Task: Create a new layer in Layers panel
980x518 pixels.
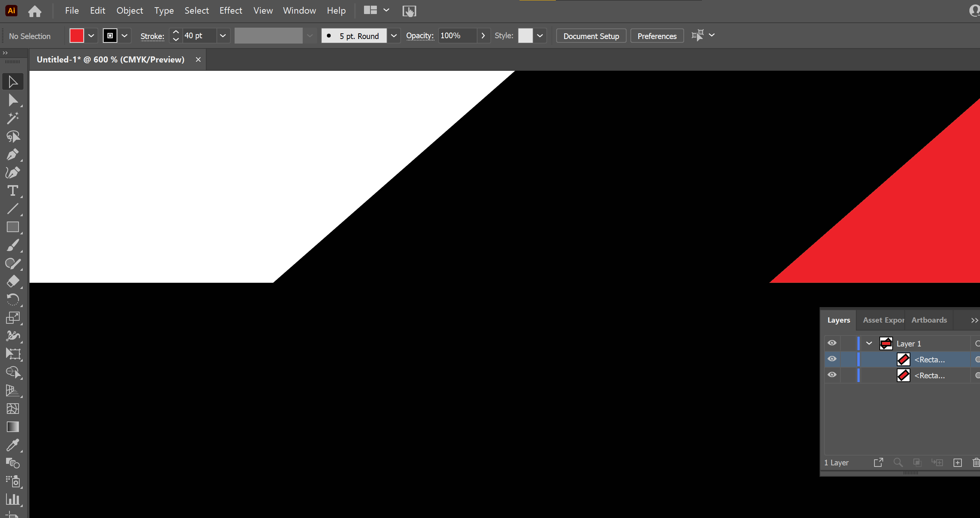Action: [958, 462]
